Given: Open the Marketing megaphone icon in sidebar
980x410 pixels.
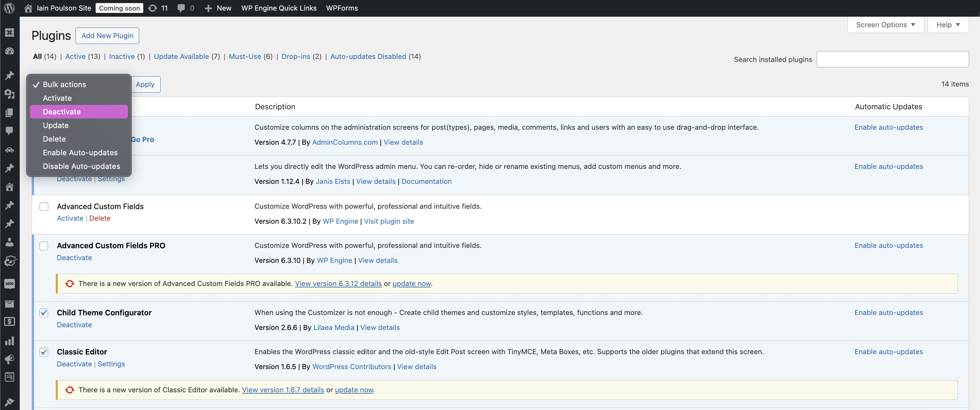Looking at the screenshot, I should click(10, 359).
